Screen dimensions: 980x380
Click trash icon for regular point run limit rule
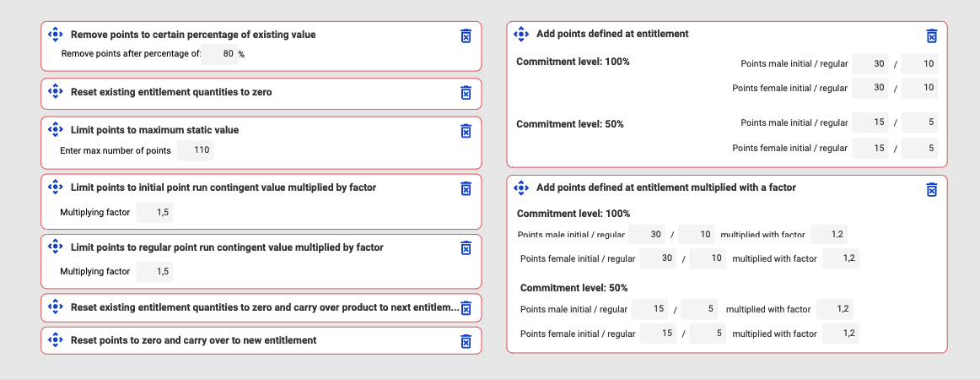(x=466, y=248)
